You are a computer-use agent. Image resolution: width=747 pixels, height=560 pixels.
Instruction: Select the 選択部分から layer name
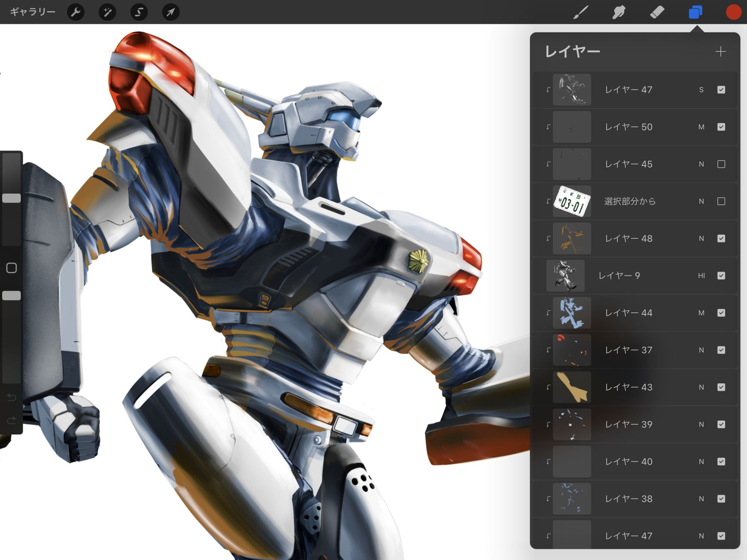pyautogui.click(x=630, y=201)
